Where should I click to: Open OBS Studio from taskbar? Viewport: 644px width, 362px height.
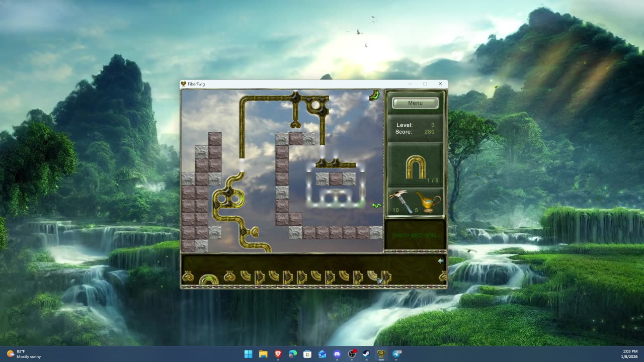[x=352, y=354]
